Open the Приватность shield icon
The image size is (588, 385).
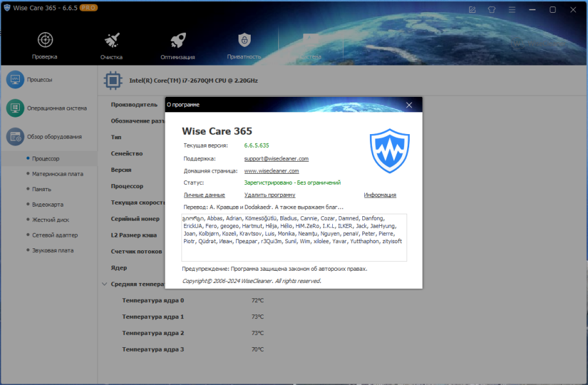tap(244, 40)
